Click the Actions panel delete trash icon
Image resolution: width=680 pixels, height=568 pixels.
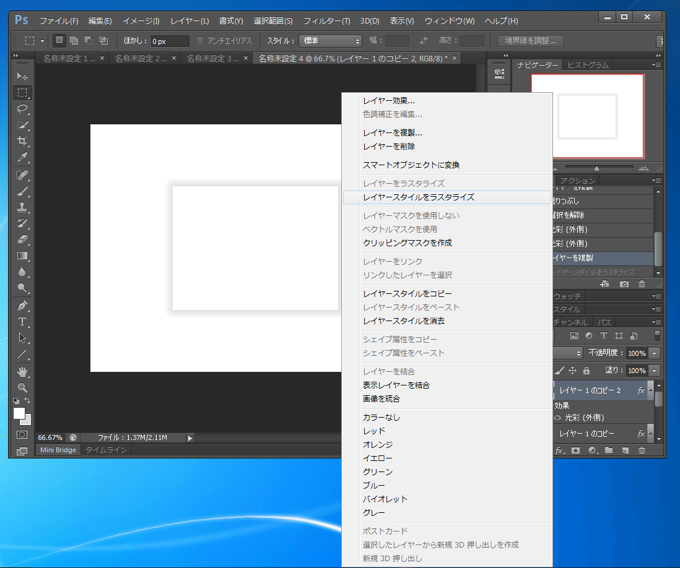pos(642,284)
